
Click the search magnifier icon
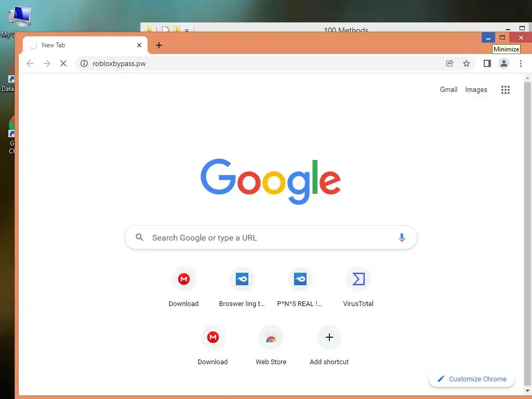coord(139,237)
